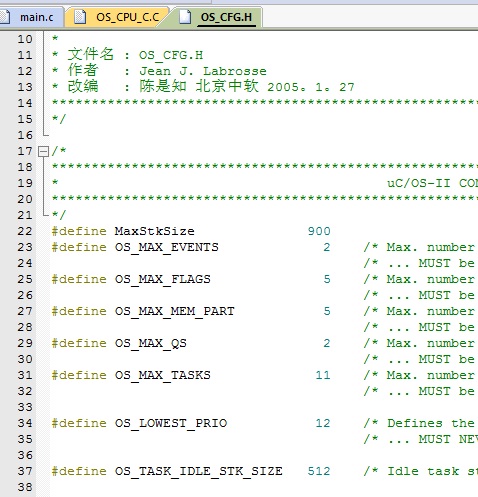Click the #define keyword on line 23
Viewport: 478px width, 497px height.
coord(79,247)
